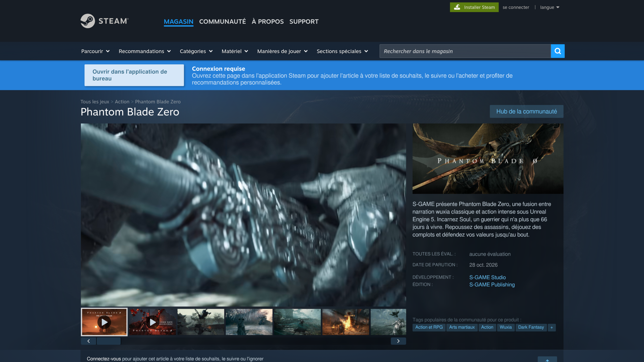Expand the Catégories menu
Viewport: 644px width, 362px height.
[x=196, y=51]
